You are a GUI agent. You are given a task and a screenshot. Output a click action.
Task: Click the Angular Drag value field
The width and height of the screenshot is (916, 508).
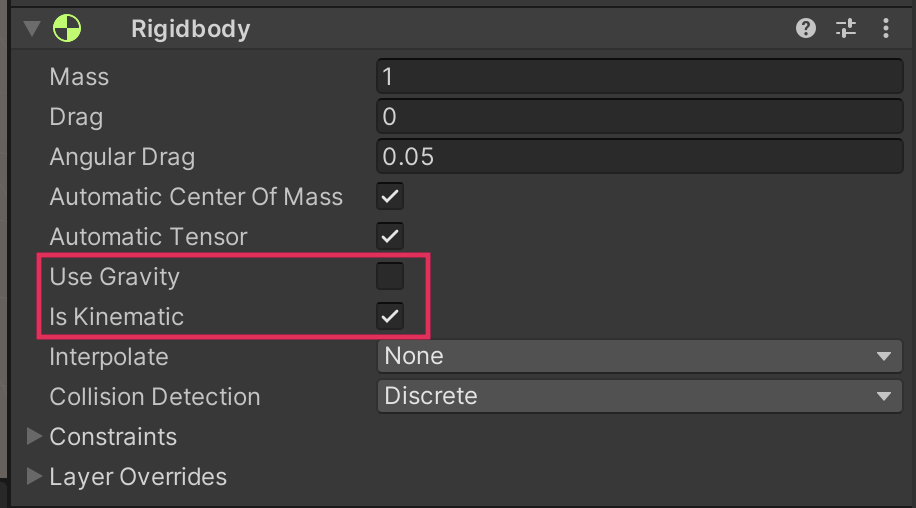pyautogui.click(x=640, y=157)
